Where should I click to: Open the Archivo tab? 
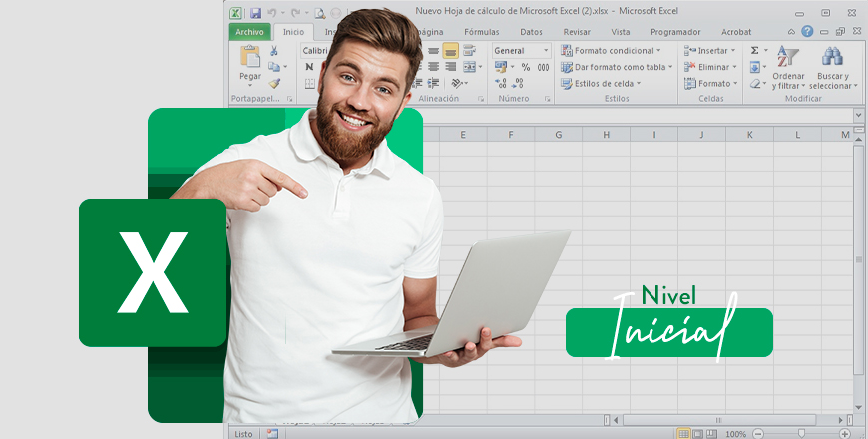coord(249,32)
